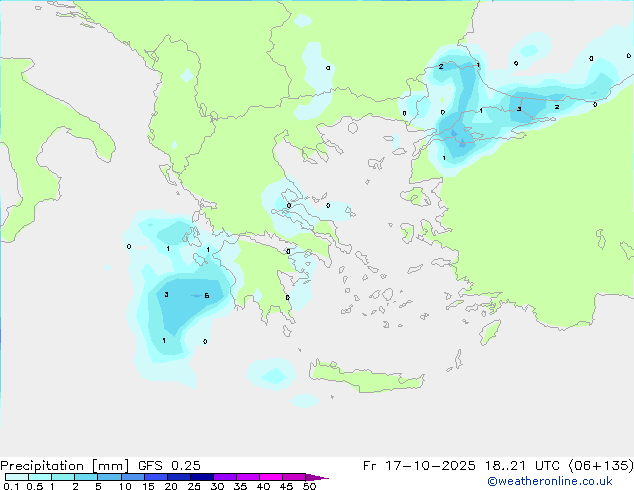Click the 0.5–1 mm legend swatch
Image resolution: width=634 pixels, height=490 pixels.
[x=40, y=477]
